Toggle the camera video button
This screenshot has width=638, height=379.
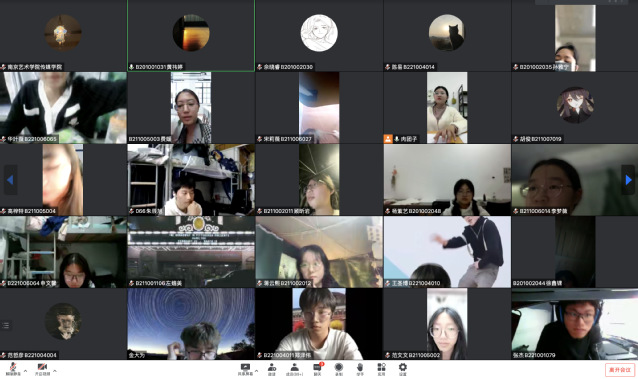point(42,369)
